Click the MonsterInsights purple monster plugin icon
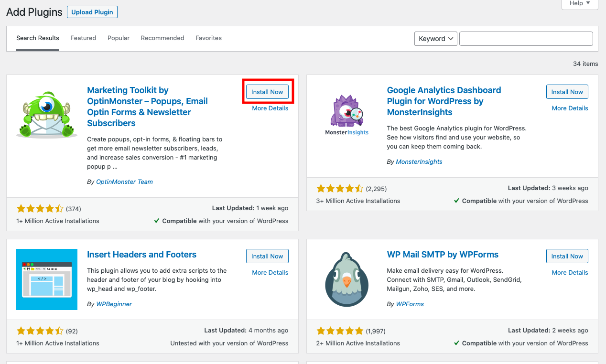606x364 pixels. tap(347, 115)
